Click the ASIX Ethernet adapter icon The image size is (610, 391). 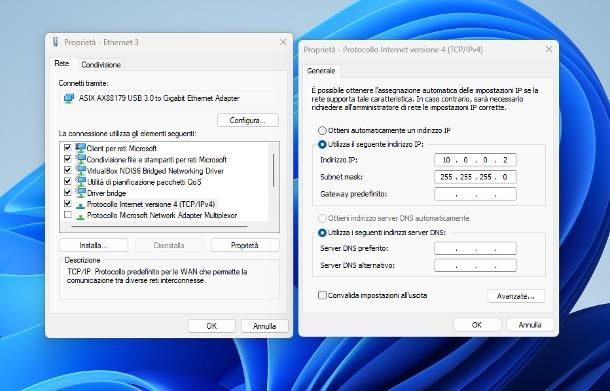[69, 98]
